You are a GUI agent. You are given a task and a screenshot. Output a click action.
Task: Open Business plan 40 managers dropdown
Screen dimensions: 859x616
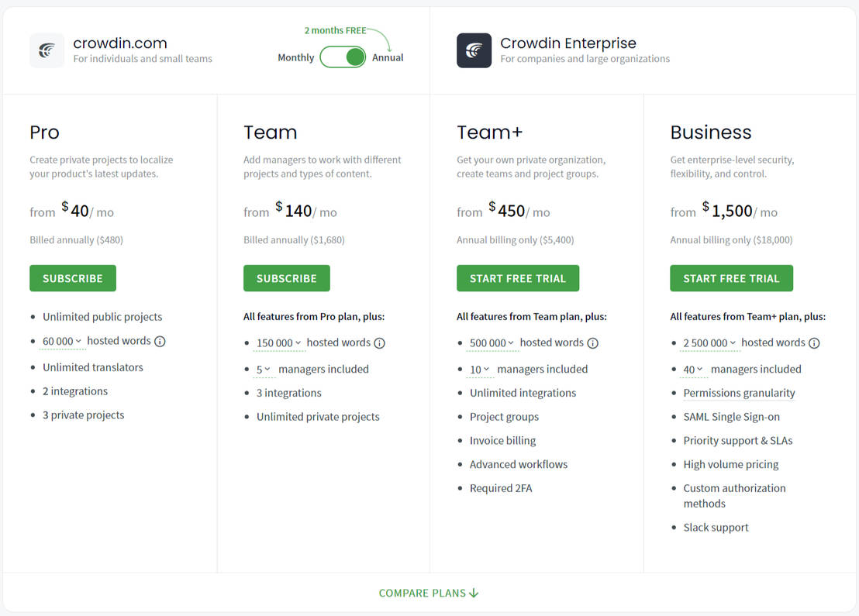(x=692, y=370)
